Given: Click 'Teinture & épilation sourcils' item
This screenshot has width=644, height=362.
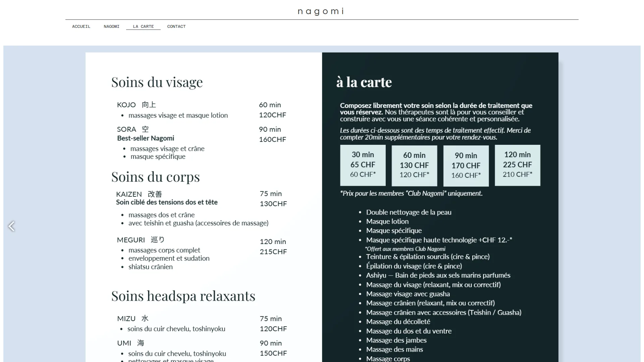Looking at the screenshot, I should click(428, 257).
